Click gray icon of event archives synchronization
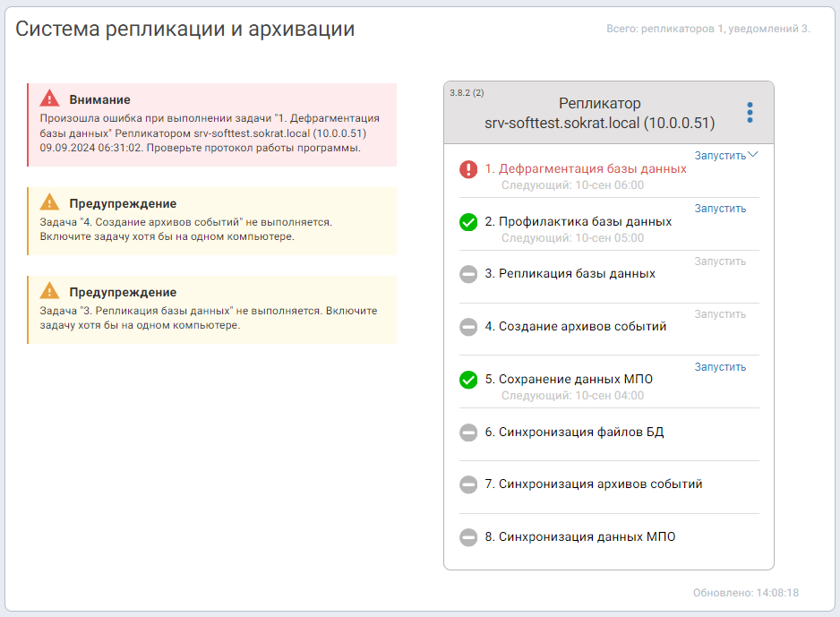The height and width of the screenshot is (617, 840). pyautogui.click(x=468, y=484)
